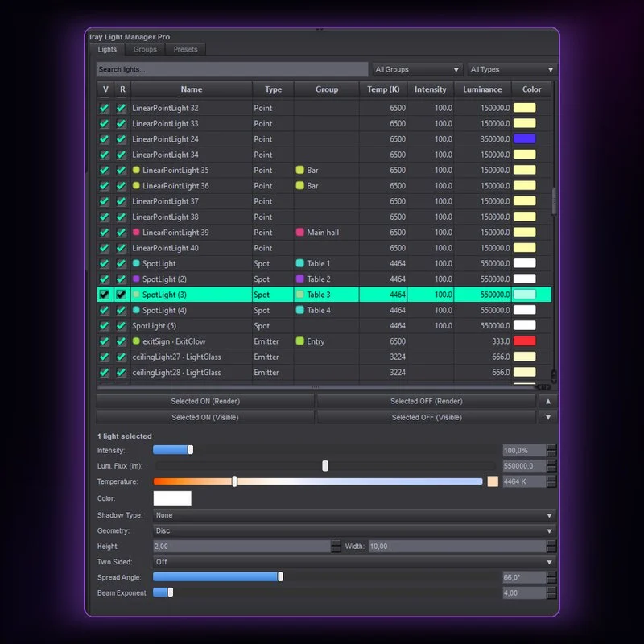Click the Beam Exponent value field 4,00
The image size is (644, 644).
pyautogui.click(x=525, y=592)
